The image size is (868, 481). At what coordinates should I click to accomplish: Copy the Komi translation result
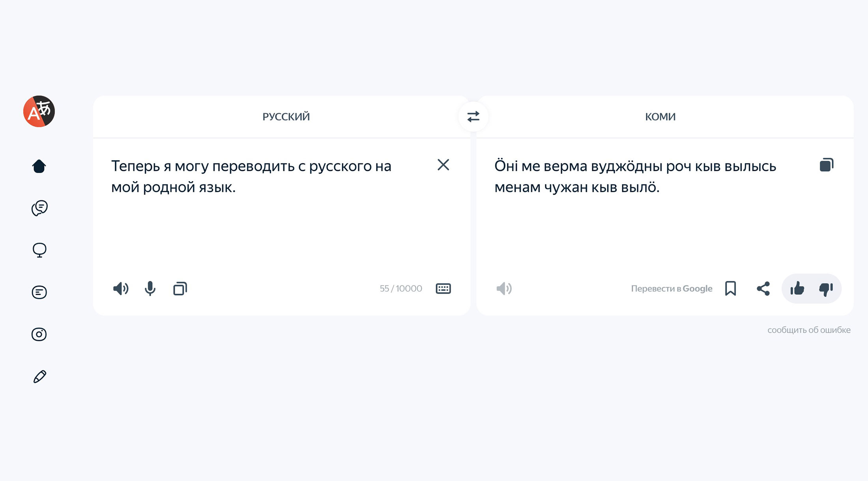click(826, 165)
